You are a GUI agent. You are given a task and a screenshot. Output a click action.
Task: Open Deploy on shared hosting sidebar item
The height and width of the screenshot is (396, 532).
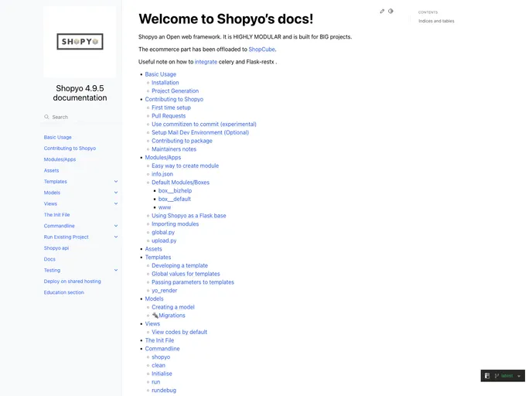click(x=72, y=282)
